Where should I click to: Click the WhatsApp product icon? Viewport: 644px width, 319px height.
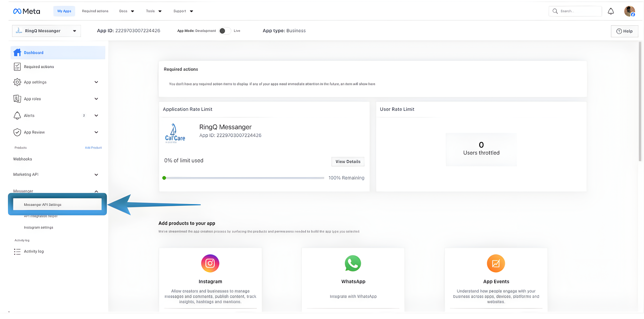pos(353,263)
